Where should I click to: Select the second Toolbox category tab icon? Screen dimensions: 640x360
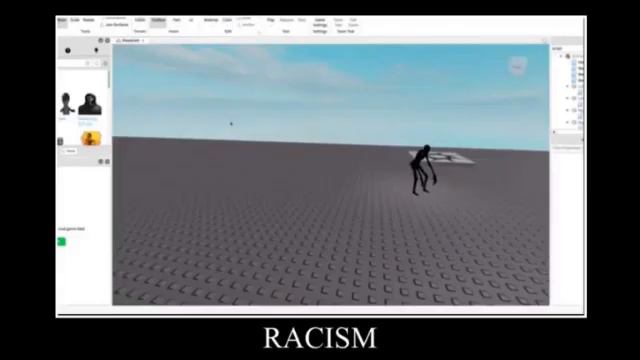(96, 50)
